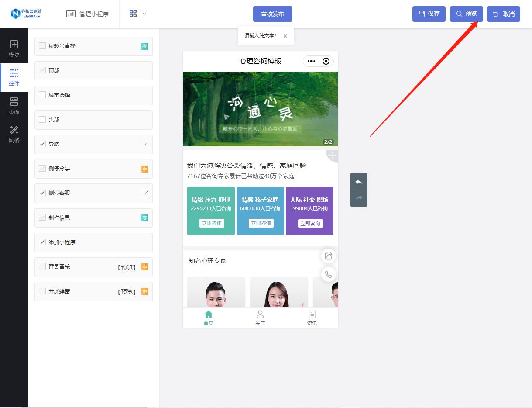532x408 pixels.
Task: Click 【预览】 link for 开屏弹窗
Action: click(x=127, y=291)
